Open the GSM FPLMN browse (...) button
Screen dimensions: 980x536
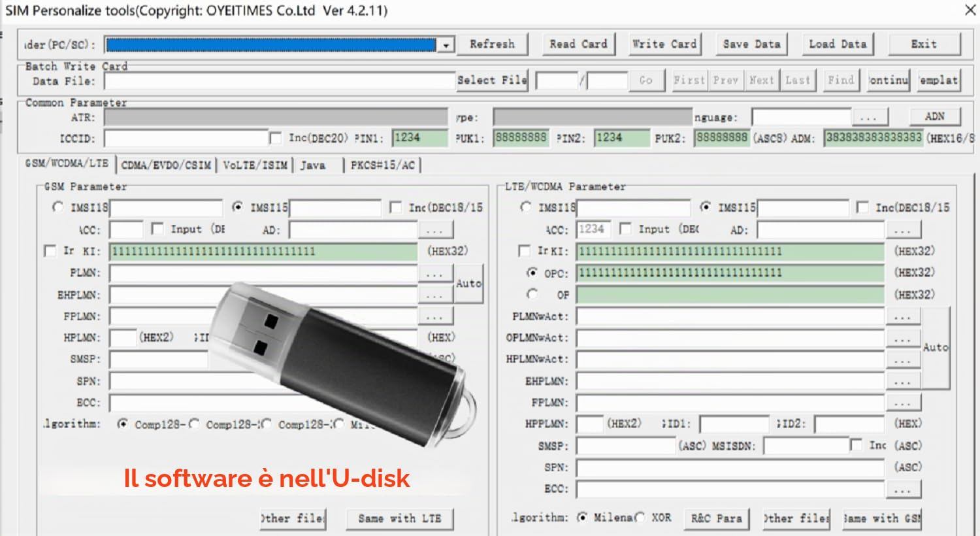(434, 316)
